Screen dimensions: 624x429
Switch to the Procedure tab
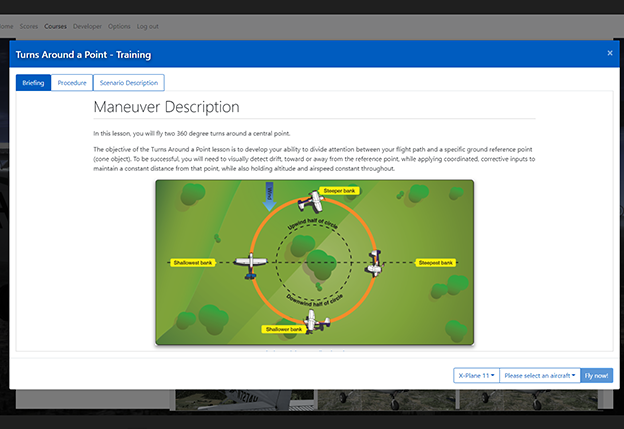click(x=72, y=83)
